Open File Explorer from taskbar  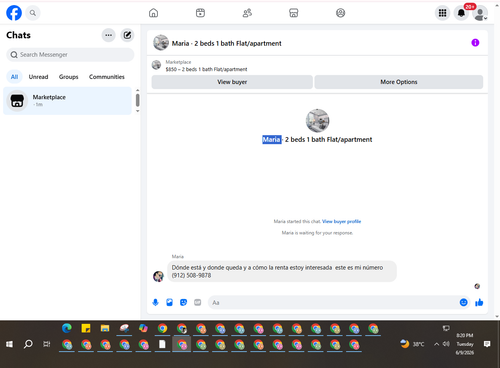coord(105,329)
